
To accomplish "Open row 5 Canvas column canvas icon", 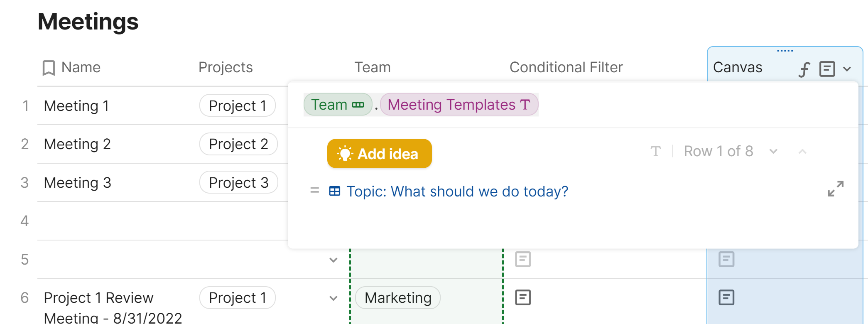I will click(x=726, y=259).
